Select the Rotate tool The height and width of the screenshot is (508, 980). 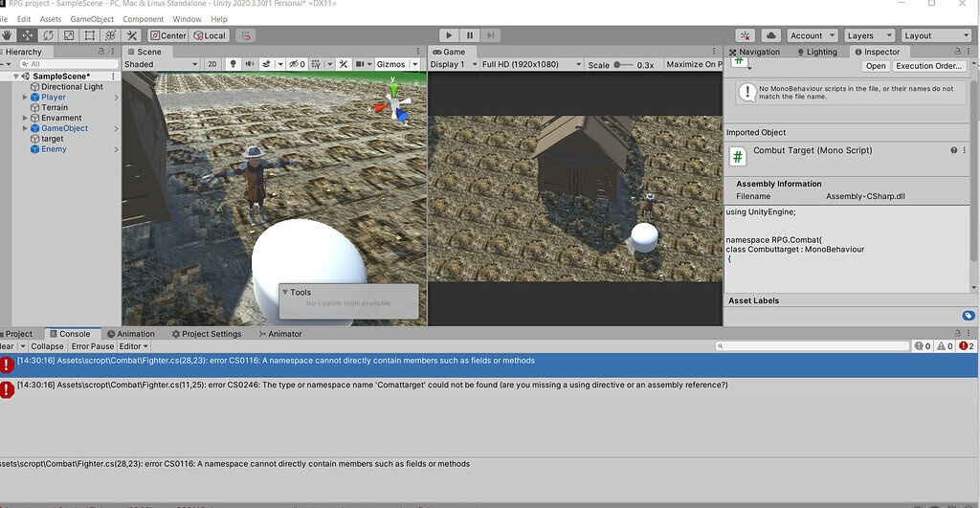coord(48,35)
